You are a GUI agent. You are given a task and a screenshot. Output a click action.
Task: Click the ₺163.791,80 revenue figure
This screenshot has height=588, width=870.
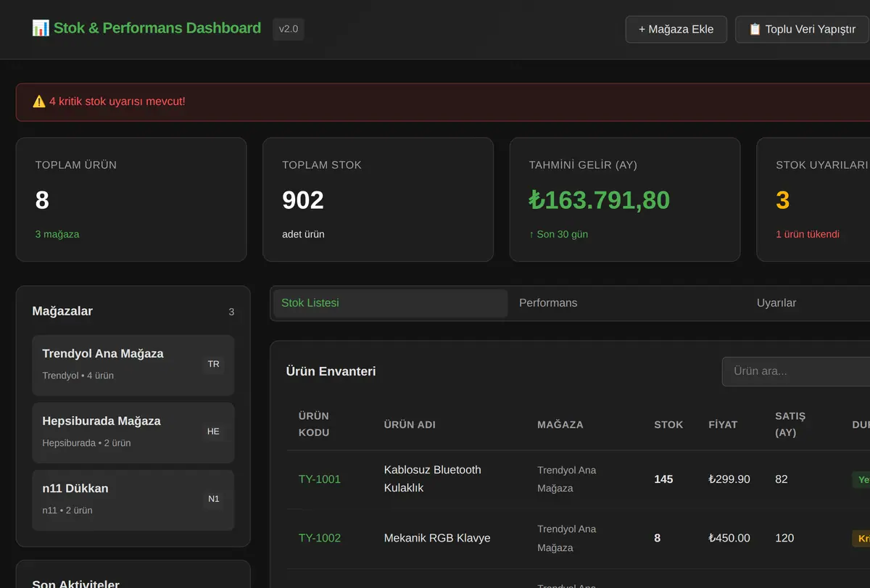(x=600, y=200)
